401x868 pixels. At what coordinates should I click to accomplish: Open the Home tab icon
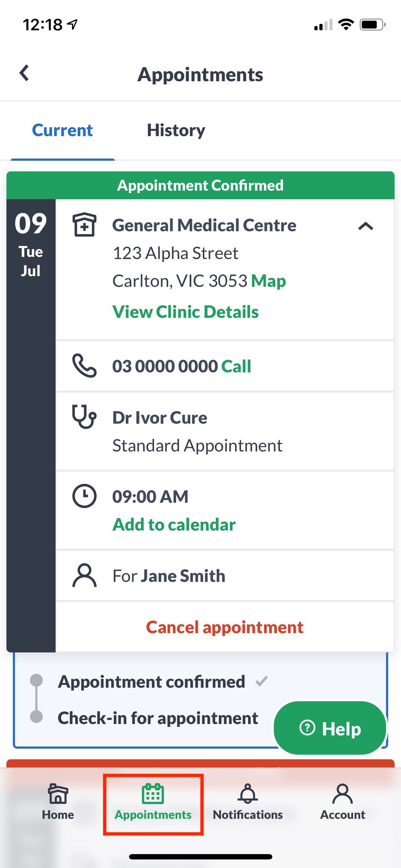click(x=58, y=793)
